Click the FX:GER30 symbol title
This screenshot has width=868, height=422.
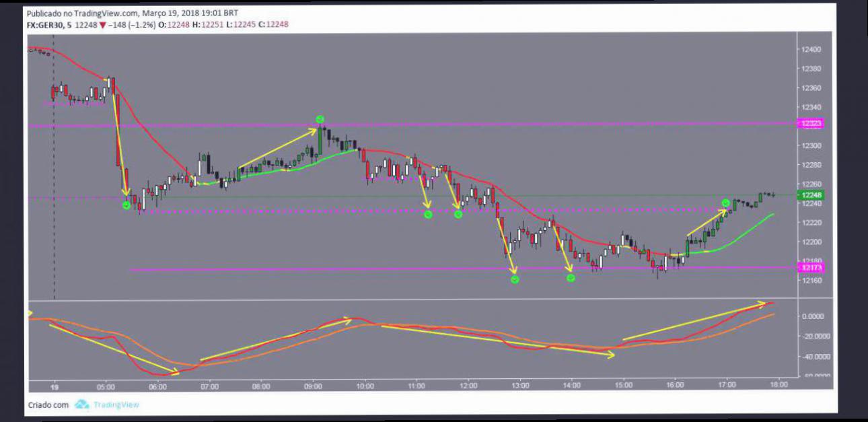click(x=47, y=24)
